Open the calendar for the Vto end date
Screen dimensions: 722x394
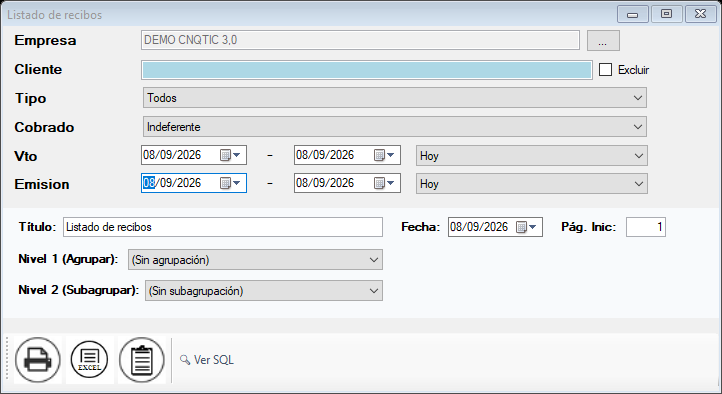[x=384, y=156]
